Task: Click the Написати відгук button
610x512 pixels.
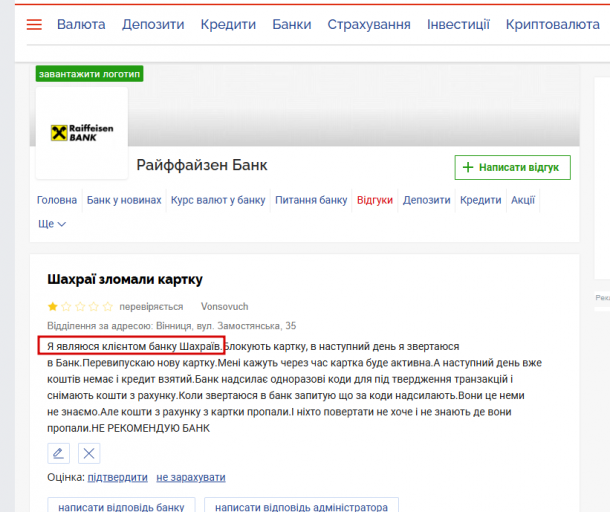Action: pos(512,167)
